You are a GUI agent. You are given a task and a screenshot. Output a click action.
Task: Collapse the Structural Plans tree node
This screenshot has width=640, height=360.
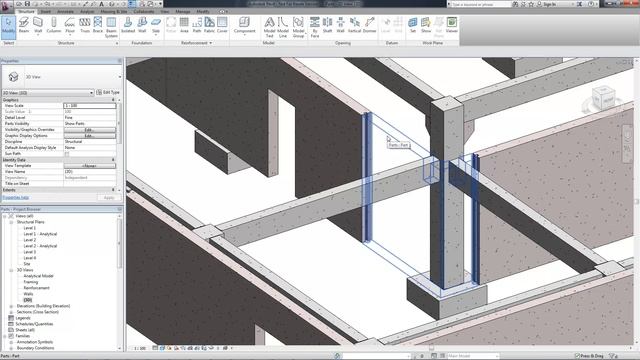pyautogui.click(x=11, y=222)
